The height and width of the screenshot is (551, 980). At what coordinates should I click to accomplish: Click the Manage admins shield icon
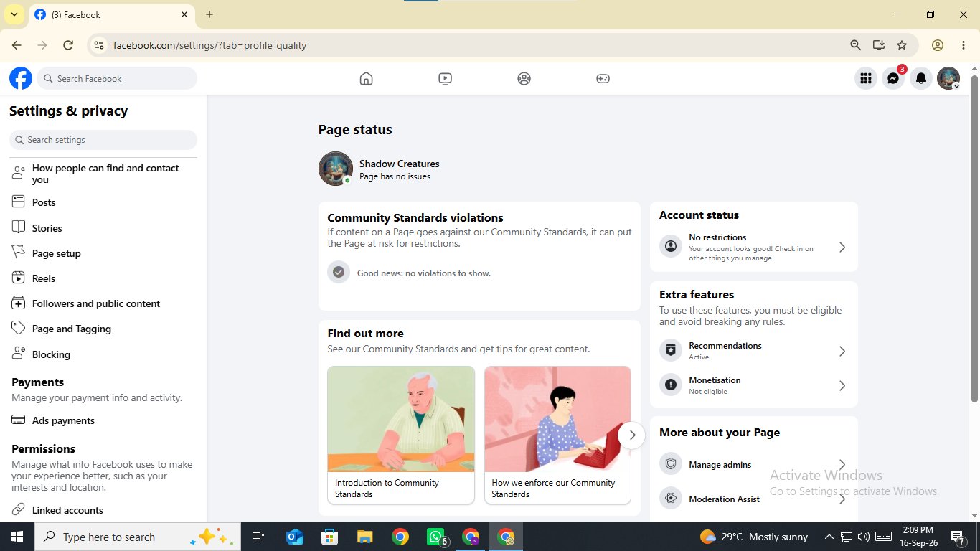(x=671, y=463)
